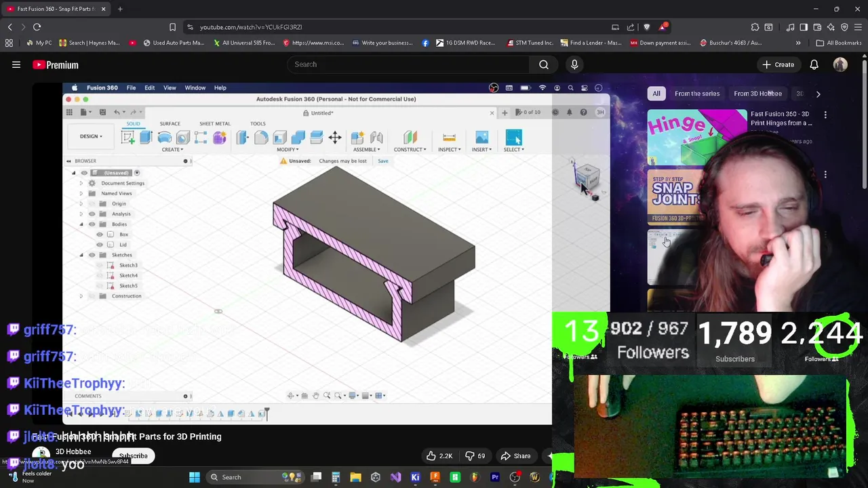
Task: Expand the Named Views tree node
Action: [x=81, y=193]
